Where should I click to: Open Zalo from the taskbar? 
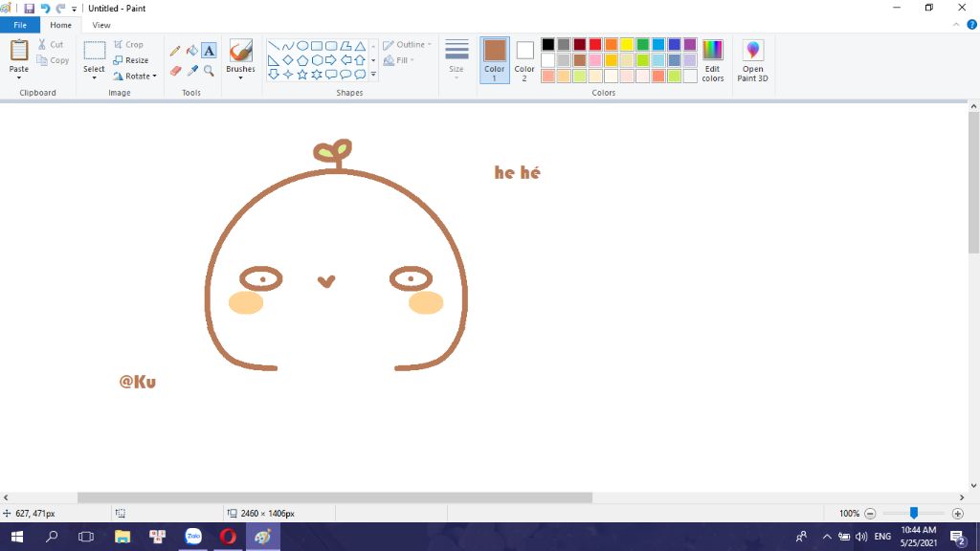[193, 537]
